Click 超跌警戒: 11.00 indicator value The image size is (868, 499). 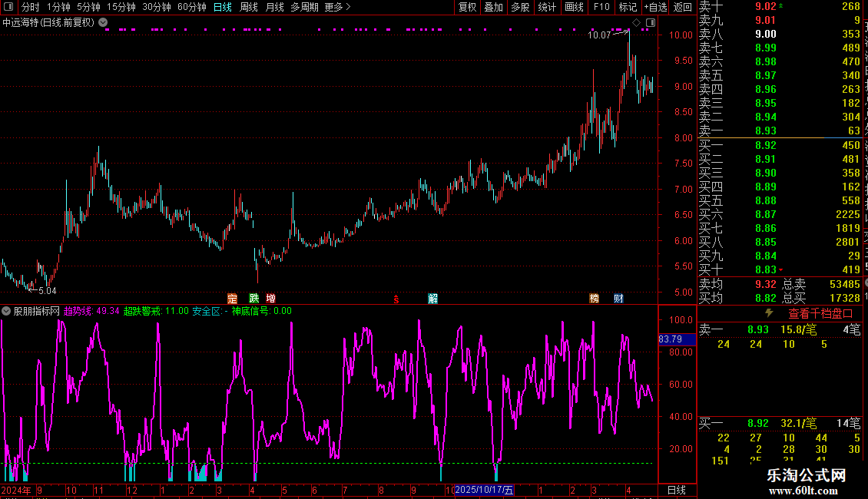pos(156,311)
